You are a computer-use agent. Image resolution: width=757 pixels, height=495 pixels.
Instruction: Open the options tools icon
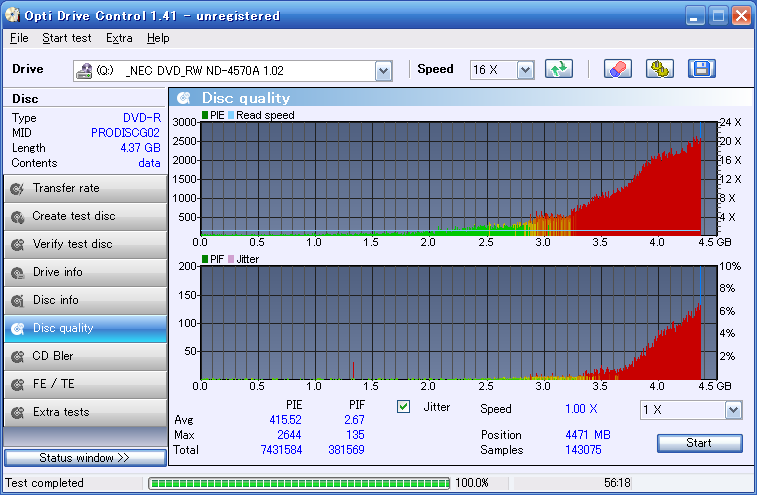pyautogui.click(x=659, y=69)
